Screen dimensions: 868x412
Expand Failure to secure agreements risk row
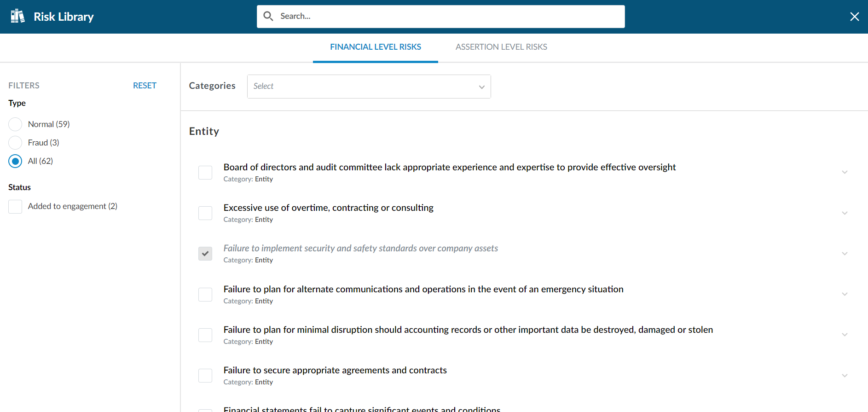click(845, 376)
